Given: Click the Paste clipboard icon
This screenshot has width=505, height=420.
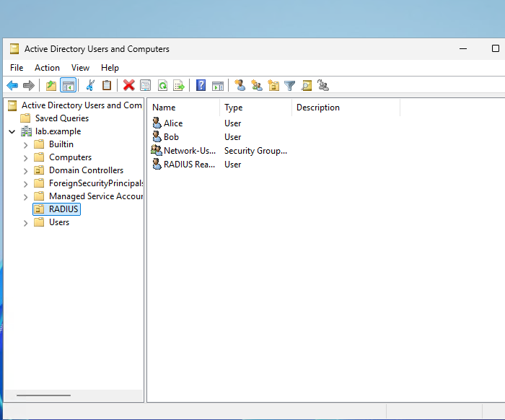Looking at the screenshot, I should 107,85.
